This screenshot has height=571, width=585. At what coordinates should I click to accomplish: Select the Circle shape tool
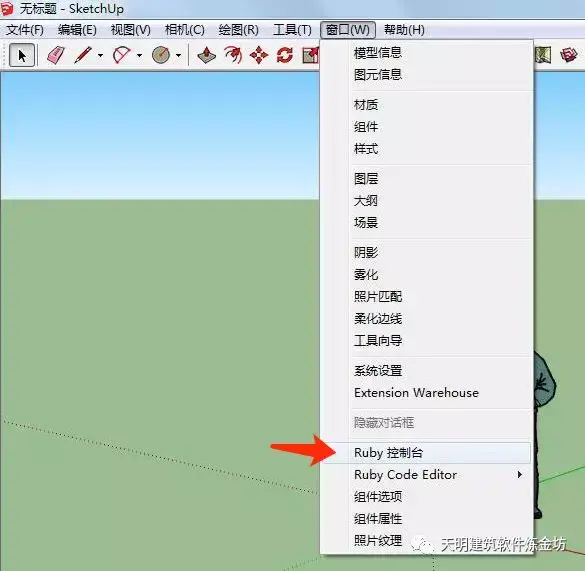(x=161, y=55)
